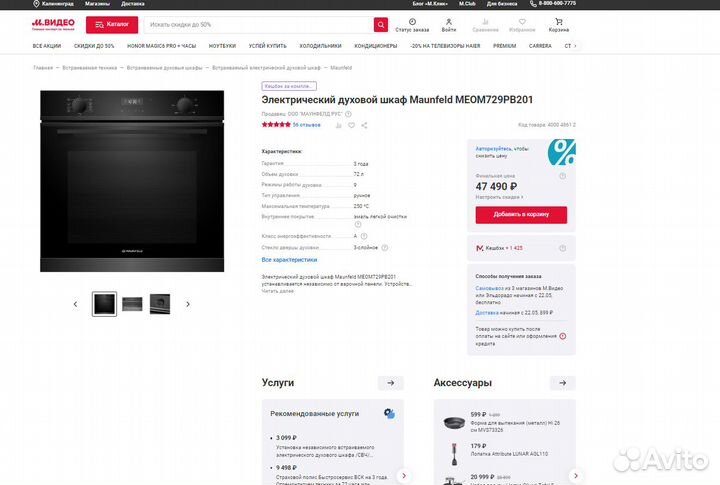Open Магазины link in top bar
The image size is (720, 485).
(x=97, y=4)
